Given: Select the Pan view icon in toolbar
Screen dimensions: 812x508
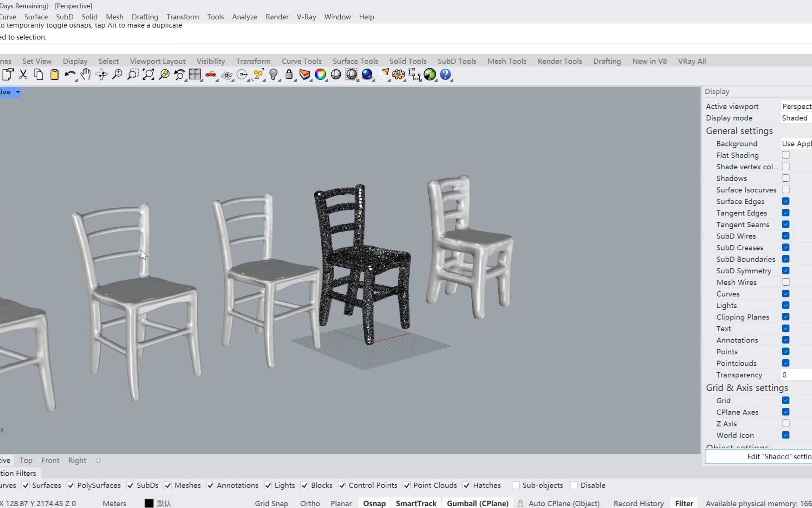Looking at the screenshot, I should [85, 74].
